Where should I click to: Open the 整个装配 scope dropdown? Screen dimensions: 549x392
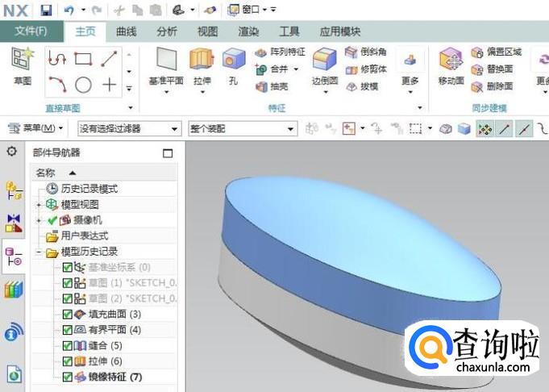tap(243, 129)
